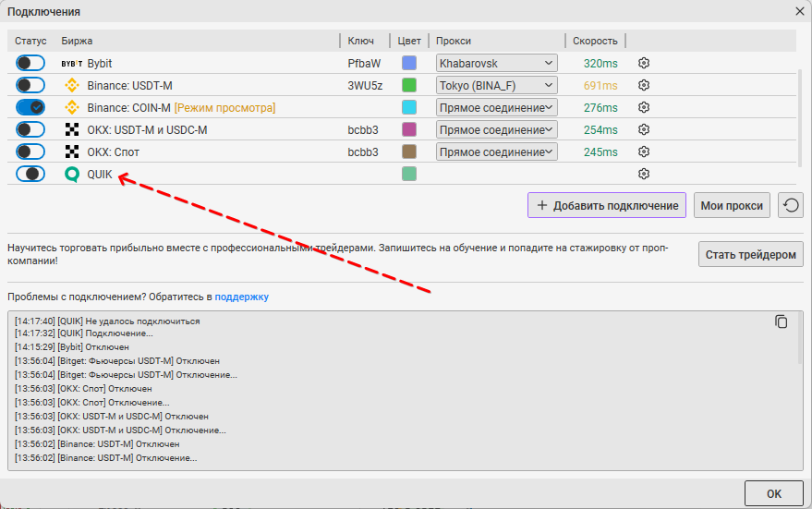812x509 pixels.
Task: Open settings gear for Binance USDT-M
Action: [x=644, y=85]
